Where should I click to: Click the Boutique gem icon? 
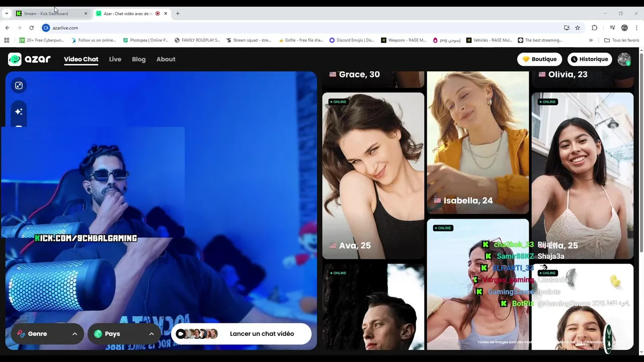point(526,59)
